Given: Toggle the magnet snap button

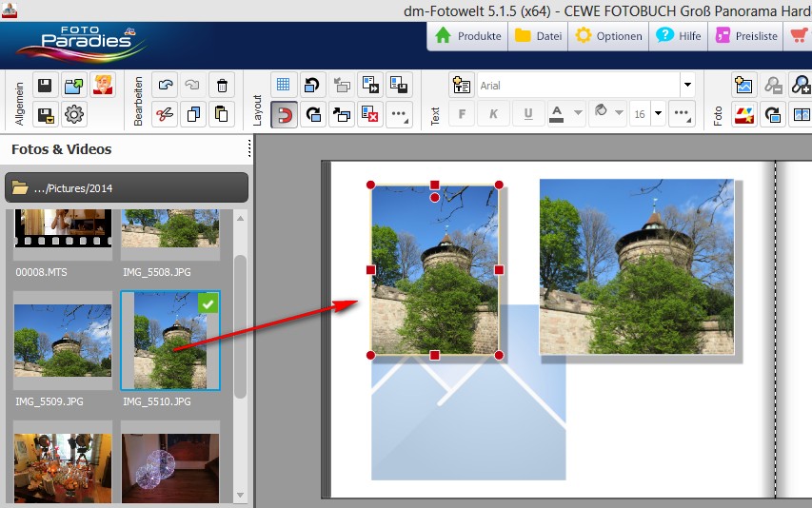Looking at the screenshot, I should point(284,115).
